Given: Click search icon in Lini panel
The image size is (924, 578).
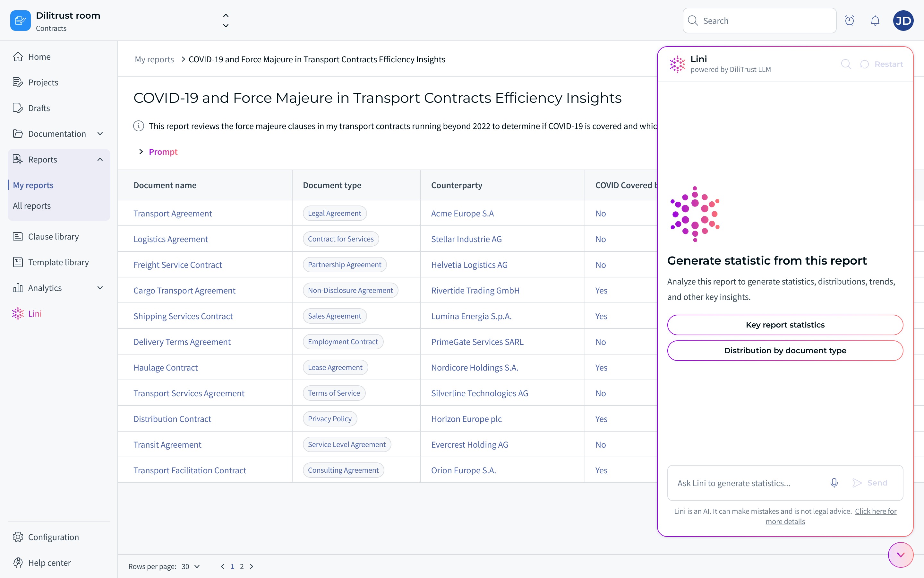Looking at the screenshot, I should coord(846,64).
